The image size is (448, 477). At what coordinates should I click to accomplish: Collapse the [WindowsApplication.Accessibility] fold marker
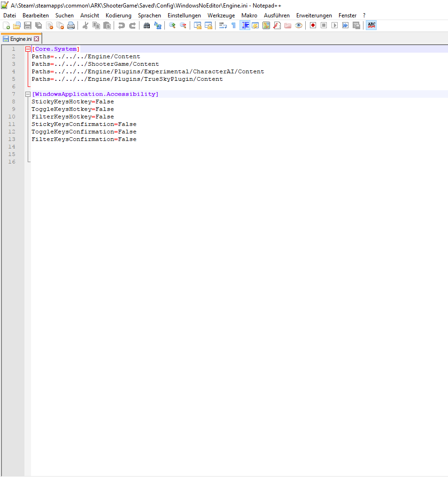tap(28, 94)
